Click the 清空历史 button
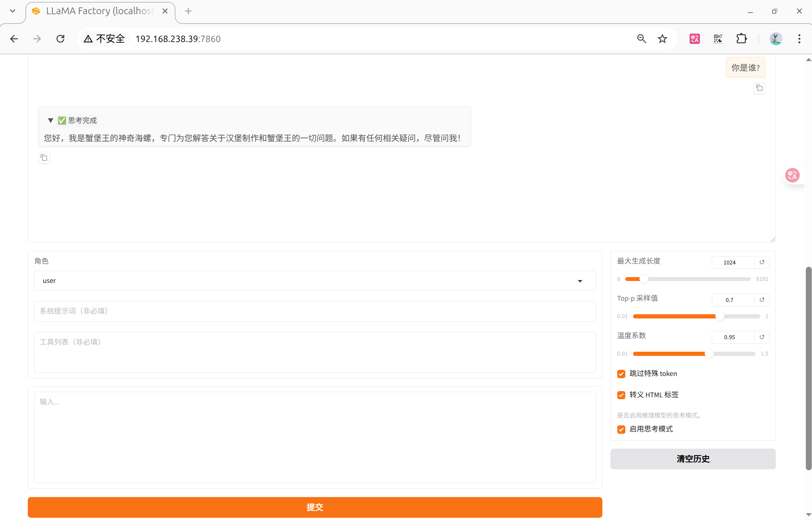Image resolution: width=812 pixels, height=520 pixels. (x=692, y=459)
